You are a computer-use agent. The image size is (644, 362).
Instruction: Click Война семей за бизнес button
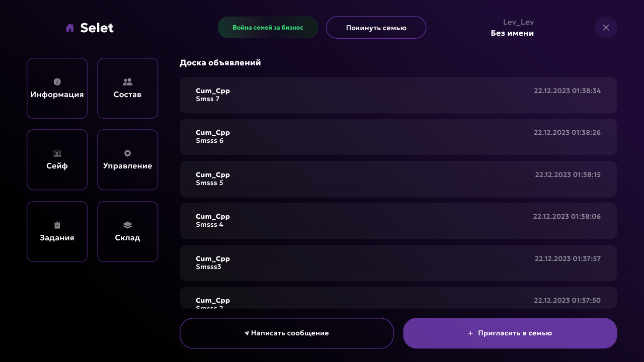(x=268, y=27)
